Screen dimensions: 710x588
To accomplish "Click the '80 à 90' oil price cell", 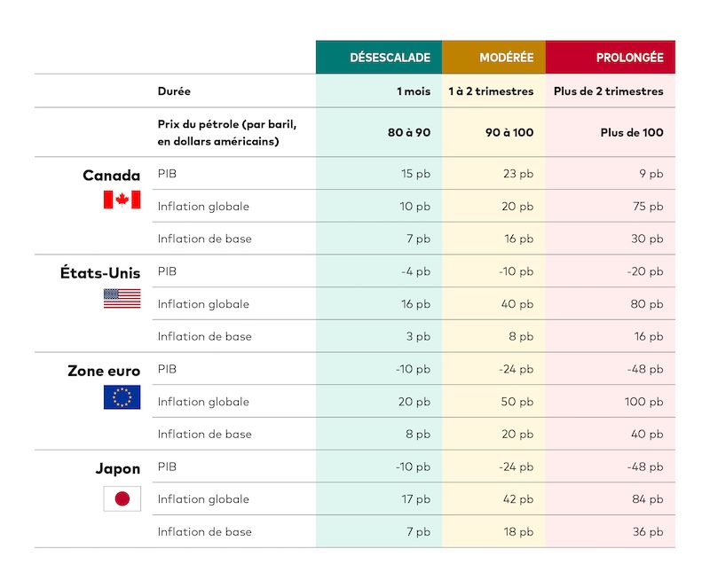I will click(409, 132).
